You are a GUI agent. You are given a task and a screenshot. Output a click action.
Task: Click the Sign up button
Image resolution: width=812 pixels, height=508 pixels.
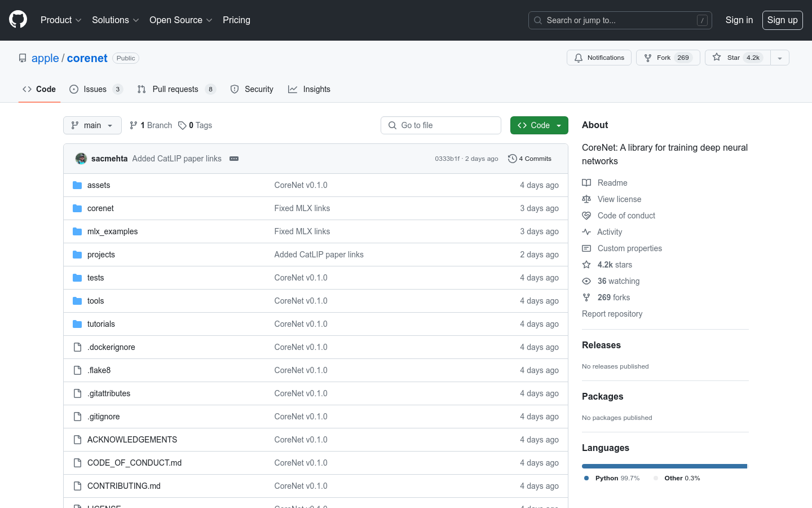pos(783,20)
